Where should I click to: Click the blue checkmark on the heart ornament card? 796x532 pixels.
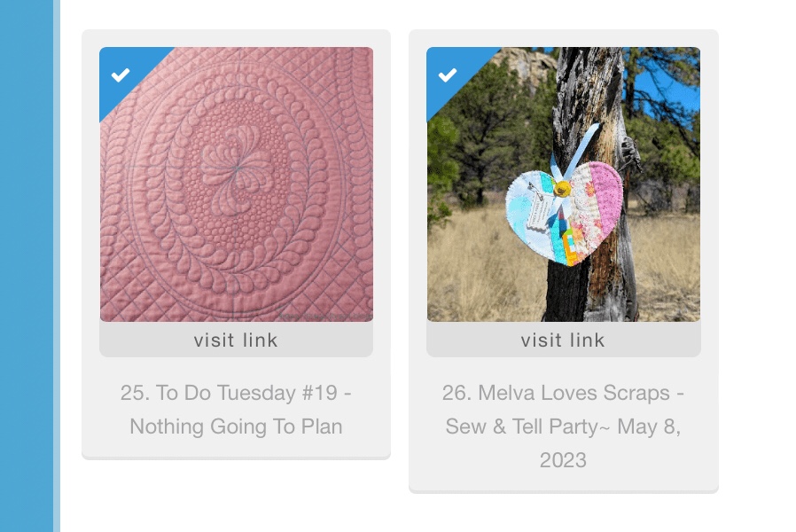448,75
